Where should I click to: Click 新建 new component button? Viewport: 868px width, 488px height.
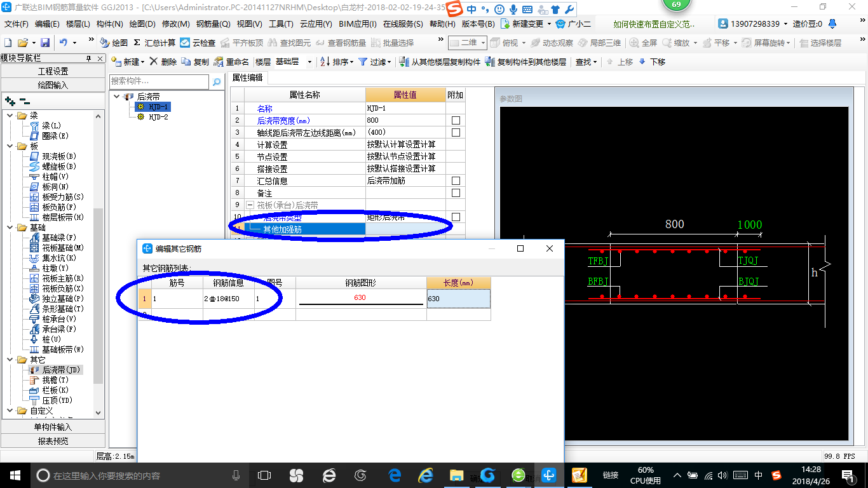coord(127,62)
